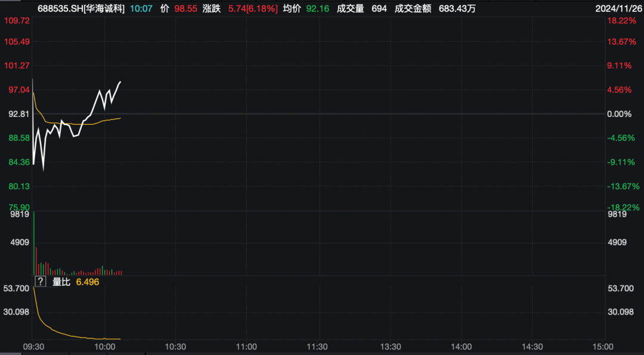644x355 pixels.
Task: Click the date 2024/11/26
Action: coord(617,8)
